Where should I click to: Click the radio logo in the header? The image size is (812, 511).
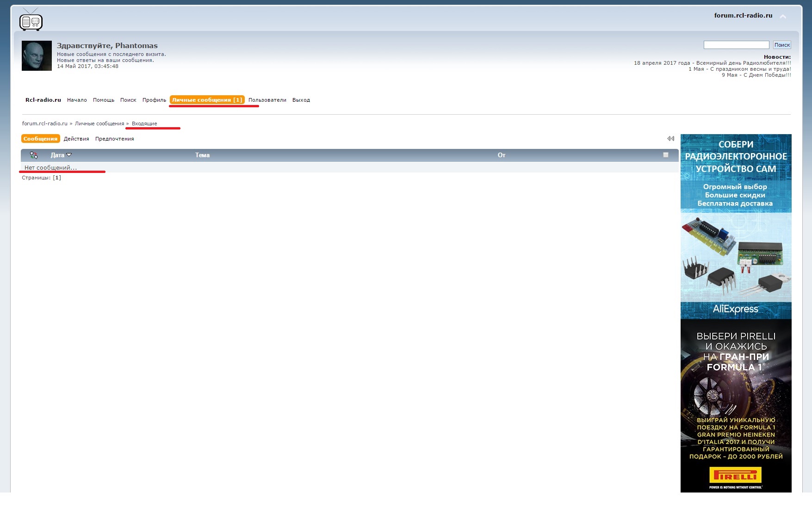31,20
